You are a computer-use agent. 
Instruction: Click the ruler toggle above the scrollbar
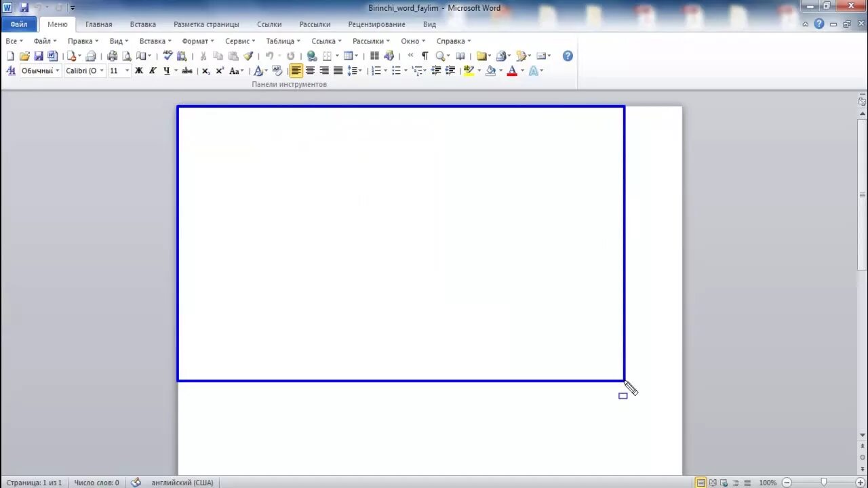click(x=862, y=100)
